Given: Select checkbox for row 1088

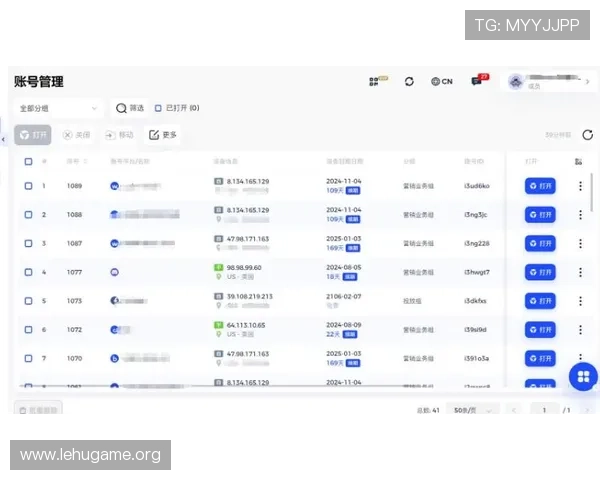Looking at the screenshot, I should [28, 215].
